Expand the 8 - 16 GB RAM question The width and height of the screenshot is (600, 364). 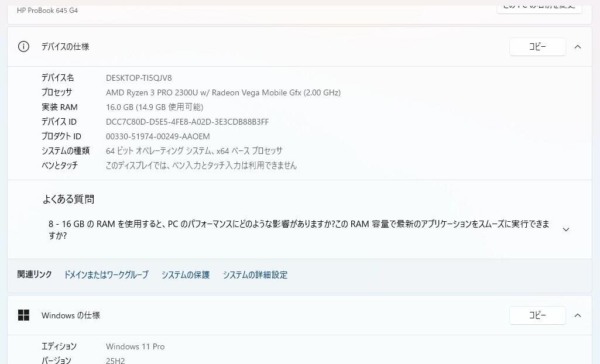pos(566,229)
